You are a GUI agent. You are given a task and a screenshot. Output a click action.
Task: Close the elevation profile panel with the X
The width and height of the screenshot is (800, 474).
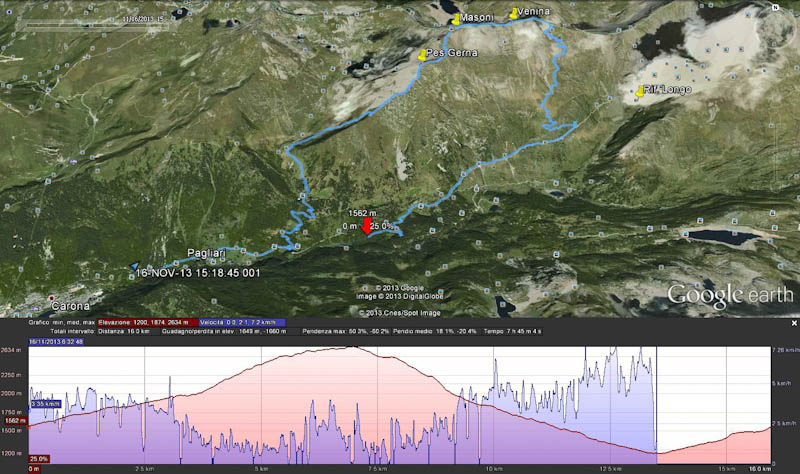tap(794, 323)
